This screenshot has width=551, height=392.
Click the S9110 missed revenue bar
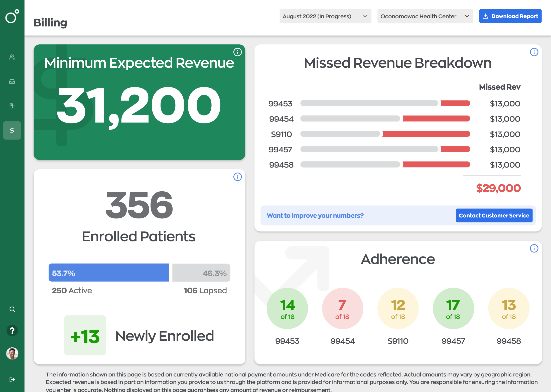[x=385, y=134]
